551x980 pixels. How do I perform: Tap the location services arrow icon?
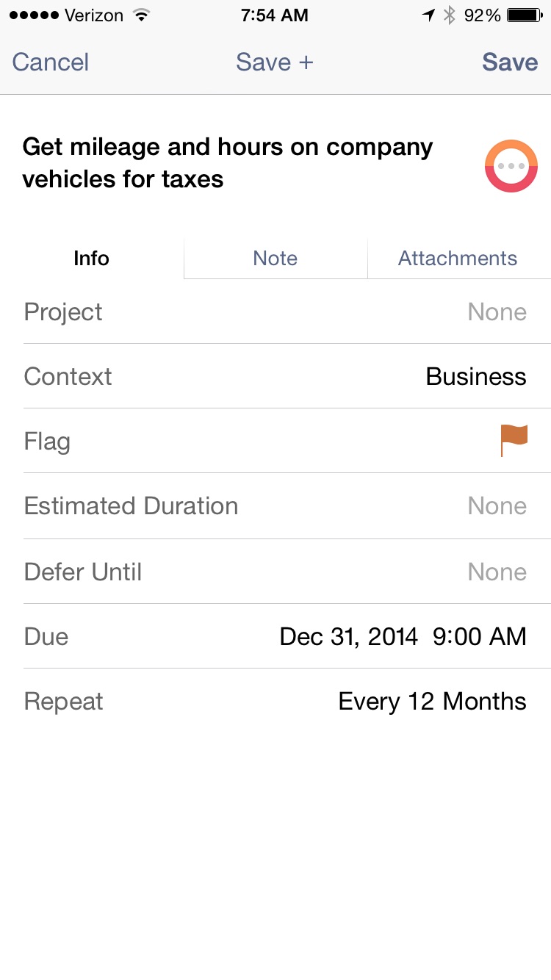[428, 15]
